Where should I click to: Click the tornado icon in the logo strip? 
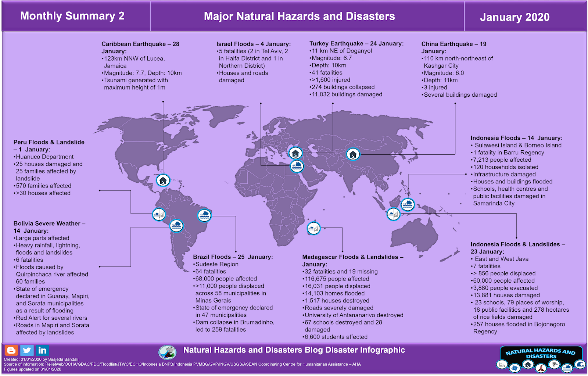(555, 365)
